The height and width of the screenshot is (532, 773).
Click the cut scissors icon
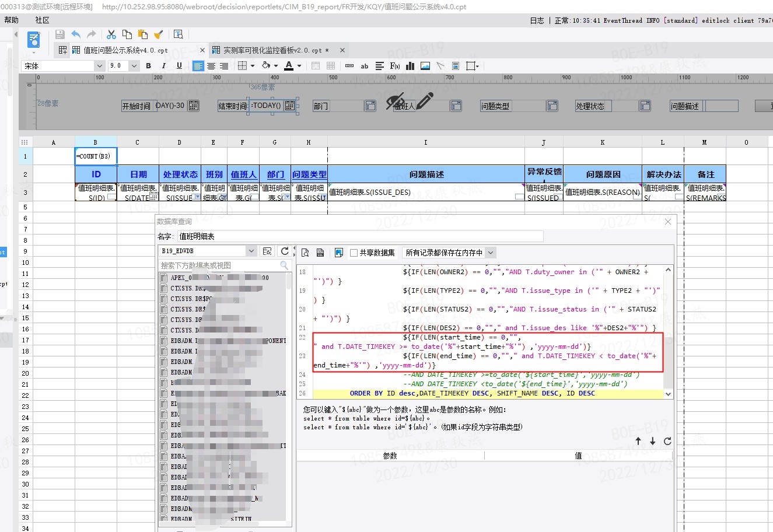click(x=111, y=35)
